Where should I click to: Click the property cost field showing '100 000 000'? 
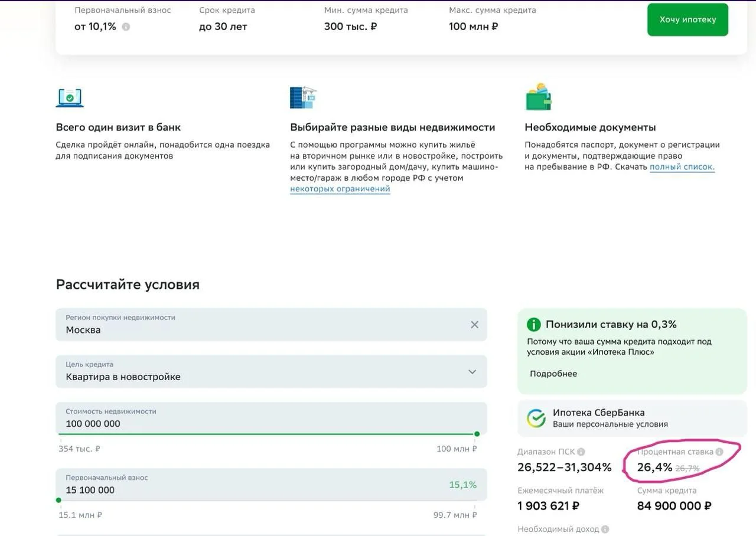pos(271,419)
